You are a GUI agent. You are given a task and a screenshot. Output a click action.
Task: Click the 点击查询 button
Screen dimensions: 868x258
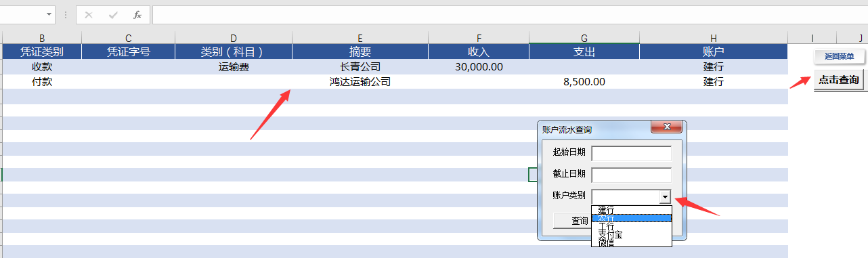[x=839, y=80]
